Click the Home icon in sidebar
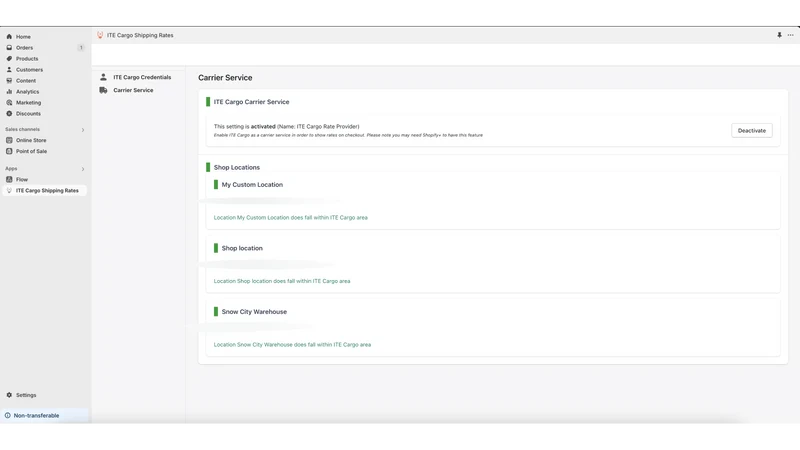The image size is (800, 450). (x=9, y=37)
